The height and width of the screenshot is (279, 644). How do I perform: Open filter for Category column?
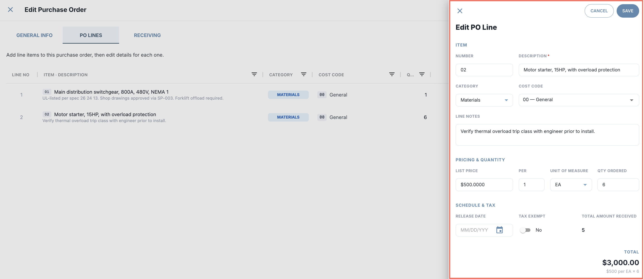(303, 74)
